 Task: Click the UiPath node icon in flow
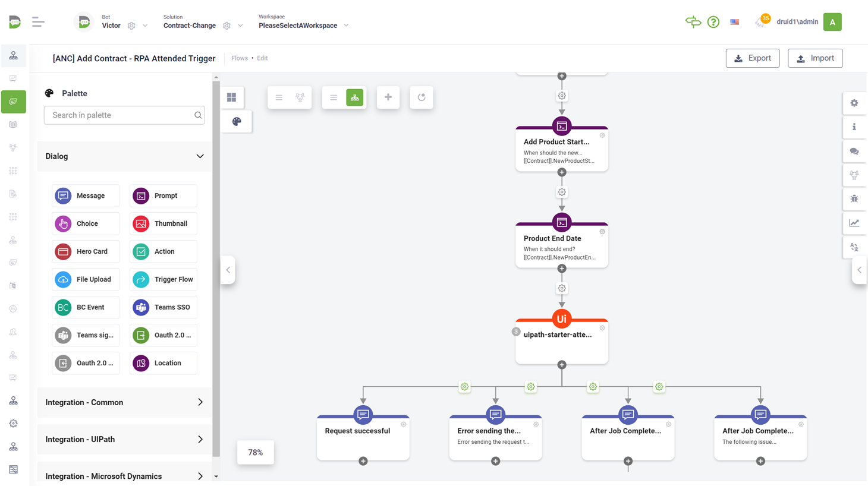point(561,319)
